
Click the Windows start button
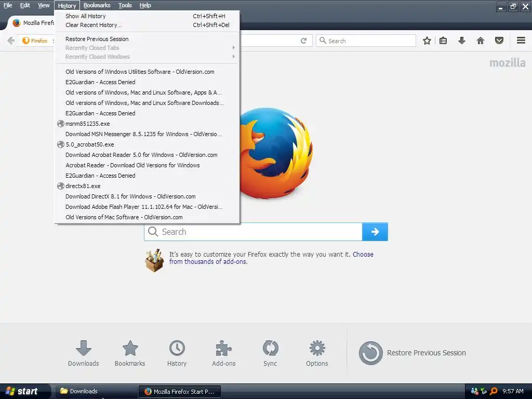tap(24, 391)
